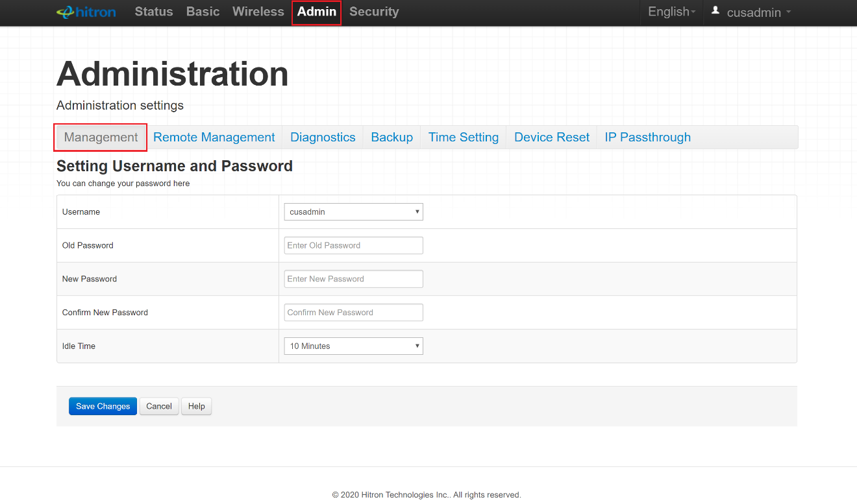857x504 pixels.
Task: Focus the Confirm New Password field
Action: pyautogui.click(x=354, y=313)
